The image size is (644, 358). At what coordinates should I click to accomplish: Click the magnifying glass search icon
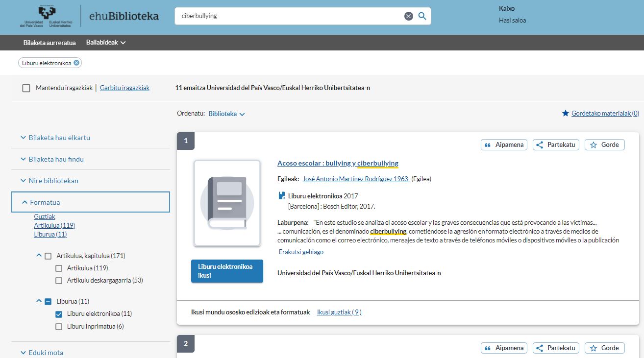pos(422,16)
